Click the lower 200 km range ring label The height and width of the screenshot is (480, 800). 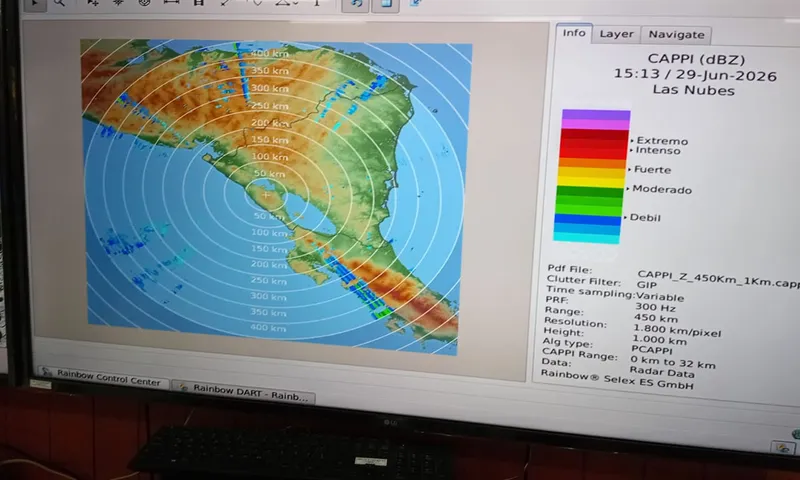[x=269, y=264]
